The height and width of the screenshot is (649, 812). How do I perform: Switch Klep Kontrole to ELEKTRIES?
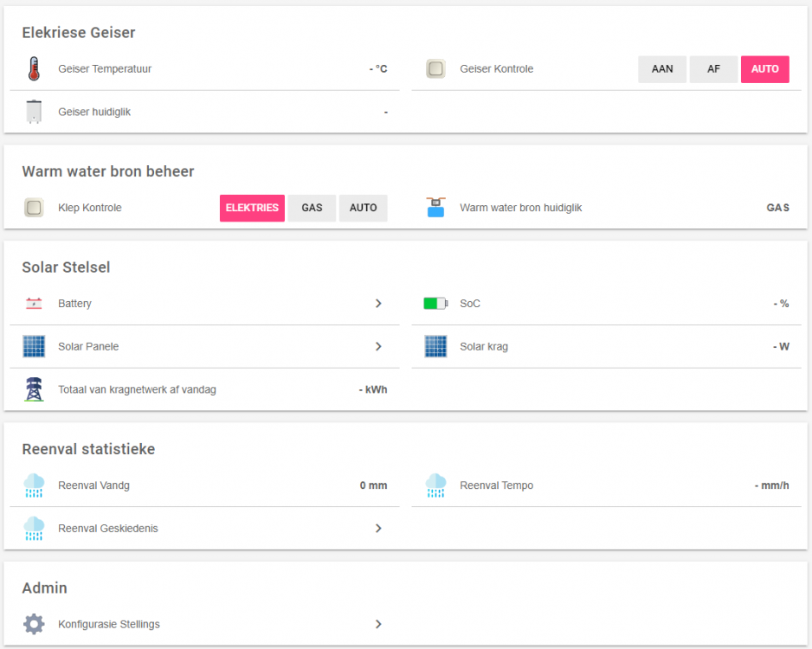tap(252, 208)
